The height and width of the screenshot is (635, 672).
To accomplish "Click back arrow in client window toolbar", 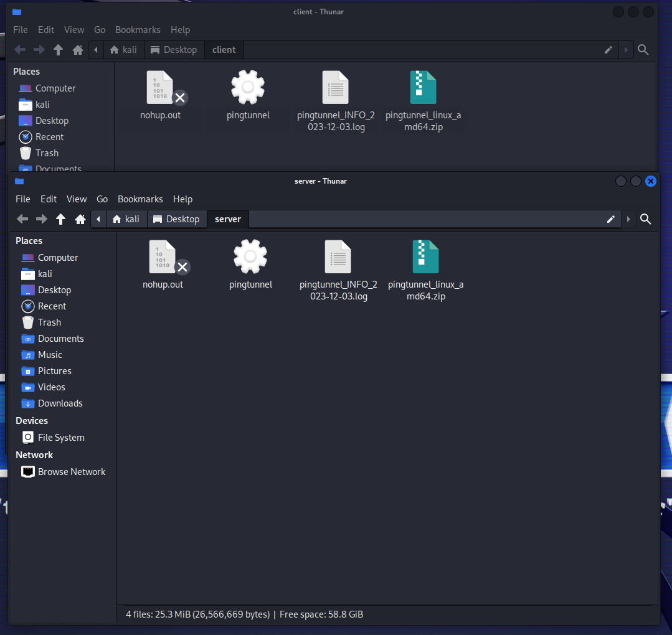I will pyautogui.click(x=20, y=50).
